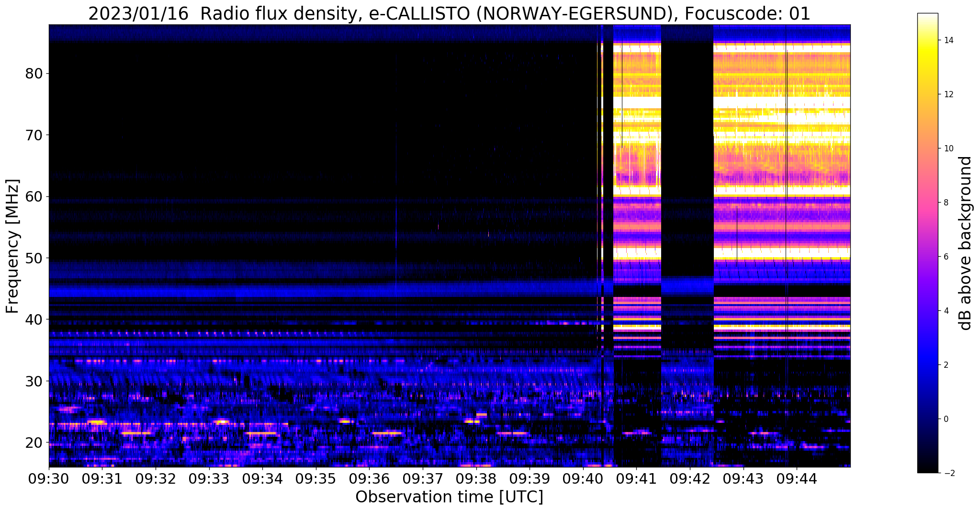Screen dimensions: 980x511
Task: Click the 70 MHz frequency tick label
Action: coord(34,135)
